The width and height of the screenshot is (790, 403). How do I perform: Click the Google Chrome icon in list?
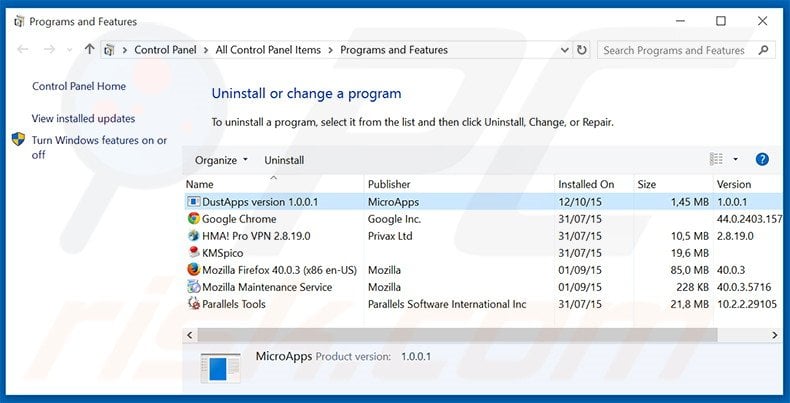(193, 219)
